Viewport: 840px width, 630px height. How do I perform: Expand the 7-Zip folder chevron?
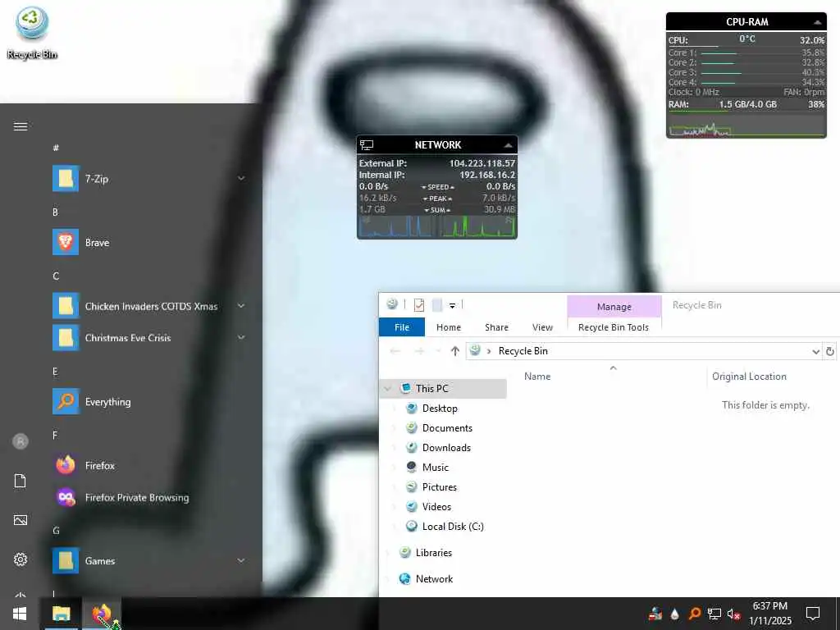click(x=241, y=178)
